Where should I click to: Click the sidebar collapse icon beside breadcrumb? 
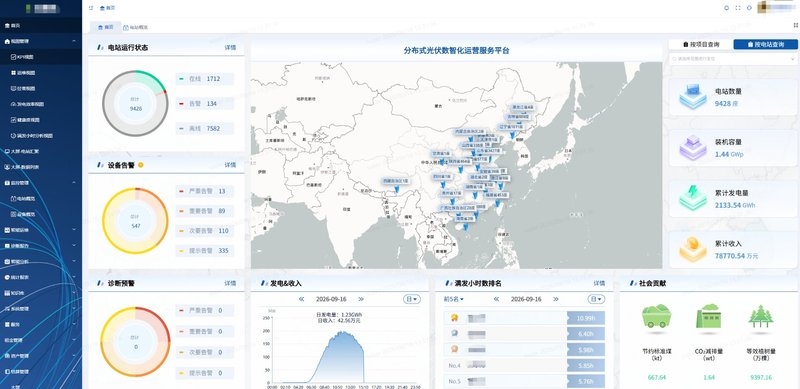click(x=91, y=8)
